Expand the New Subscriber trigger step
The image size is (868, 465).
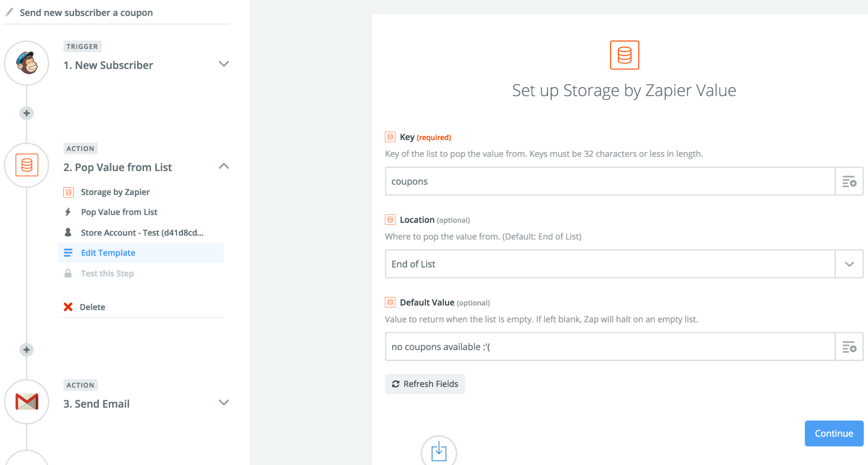tap(224, 64)
